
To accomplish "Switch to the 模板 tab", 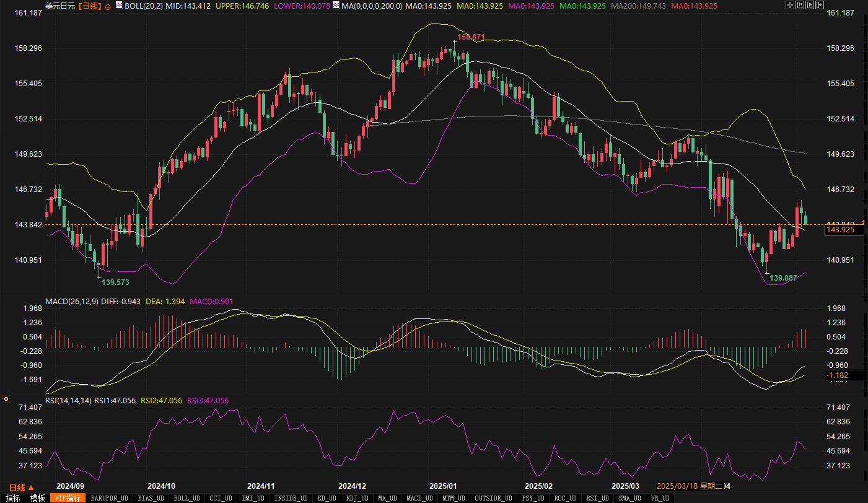I will pos(38,498).
